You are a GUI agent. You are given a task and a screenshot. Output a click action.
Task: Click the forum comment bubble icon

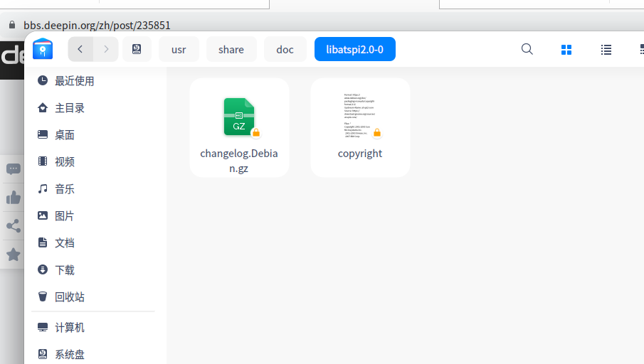pyautogui.click(x=13, y=168)
